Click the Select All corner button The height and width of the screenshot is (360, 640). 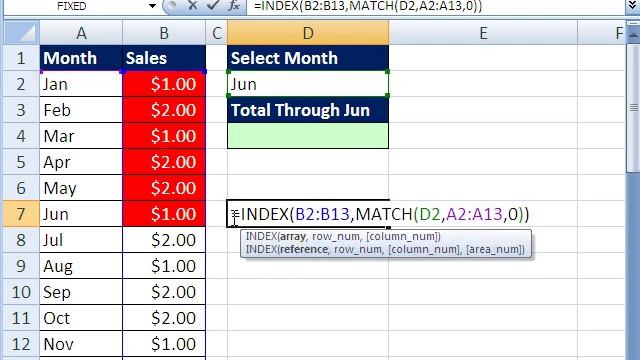point(21,33)
